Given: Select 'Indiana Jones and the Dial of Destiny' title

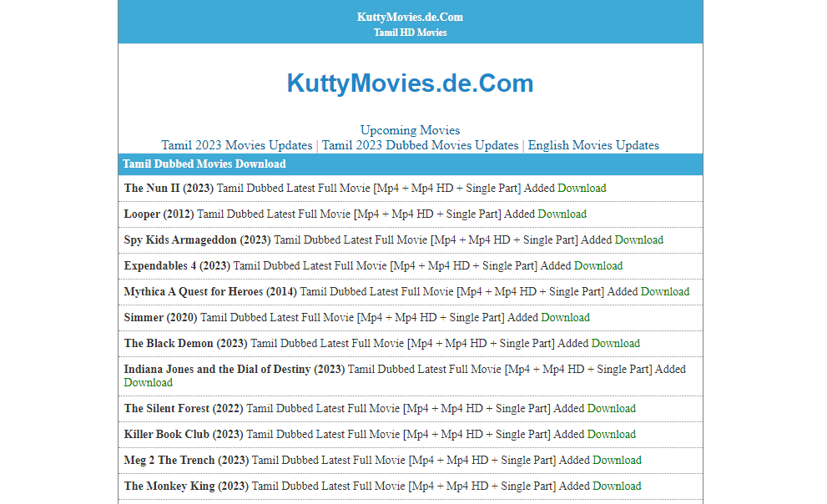Looking at the screenshot, I should [x=234, y=369].
